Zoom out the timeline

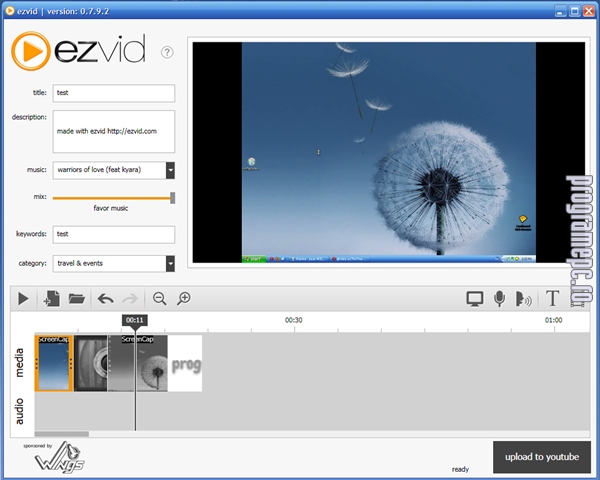[x=160, y=299]
